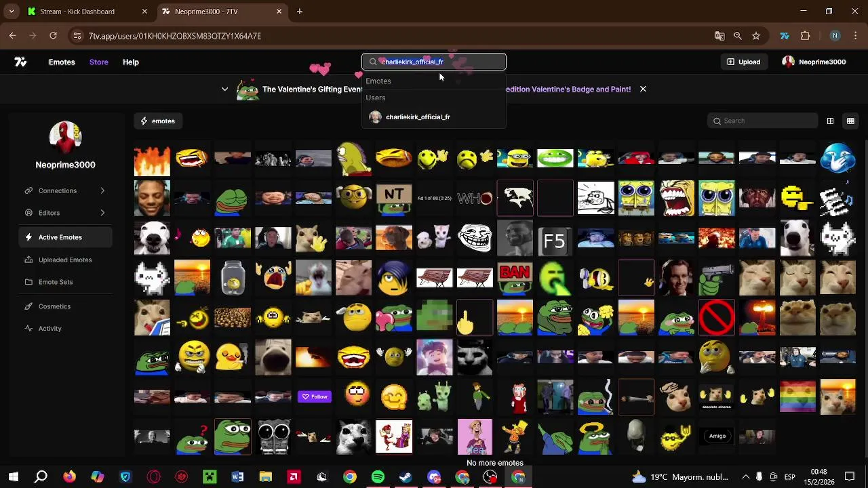
Task: Click the emotes set chip above the grid
Action: click(158, 121)
